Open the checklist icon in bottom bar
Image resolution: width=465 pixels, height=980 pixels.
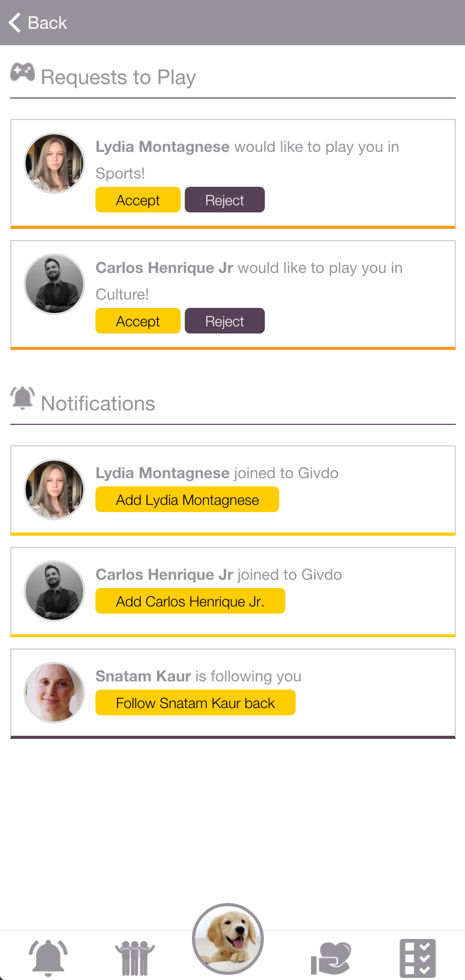click(x=417, y=957)
